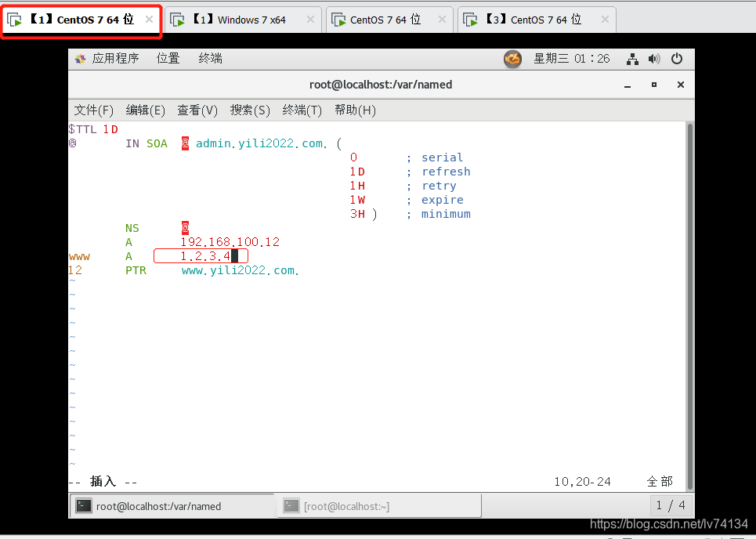Maximize the terminal window

click(654, 85)
